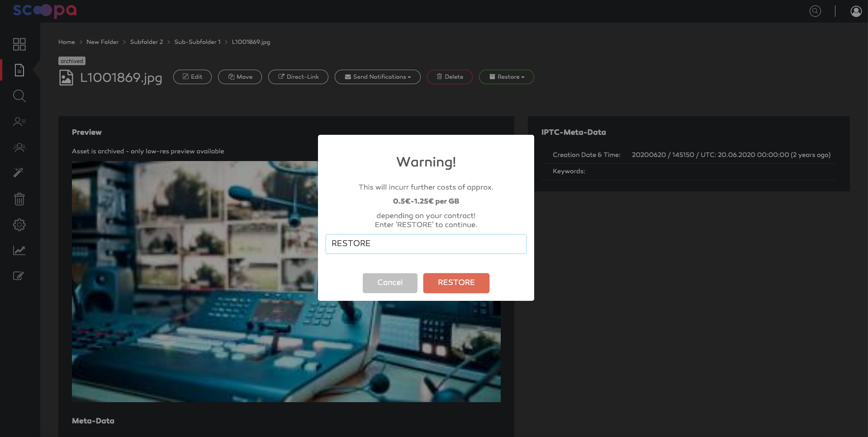
Task: Click the 'Meta-Data' heading
Action: pos(93,421)
